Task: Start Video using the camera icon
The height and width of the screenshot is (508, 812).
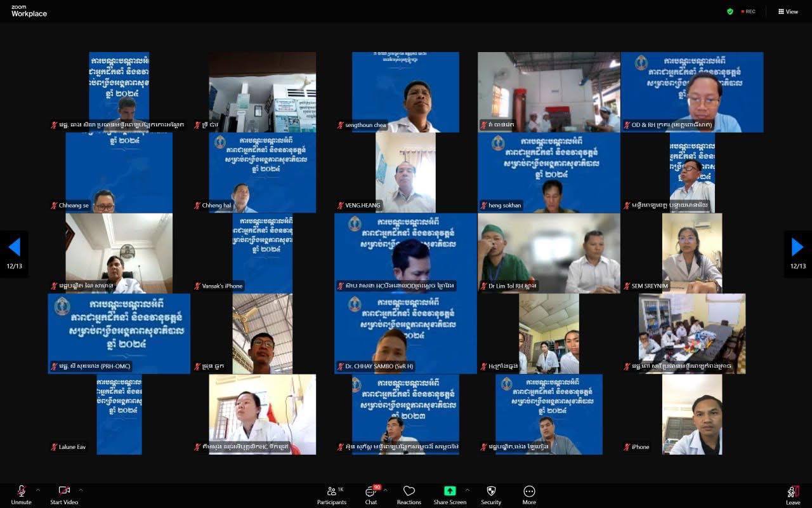Action: pos(64,491)
